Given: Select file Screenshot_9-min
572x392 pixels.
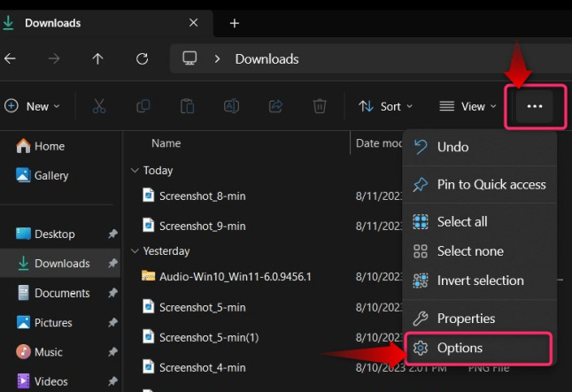Looking at the screenshot, I should (194, 226).
